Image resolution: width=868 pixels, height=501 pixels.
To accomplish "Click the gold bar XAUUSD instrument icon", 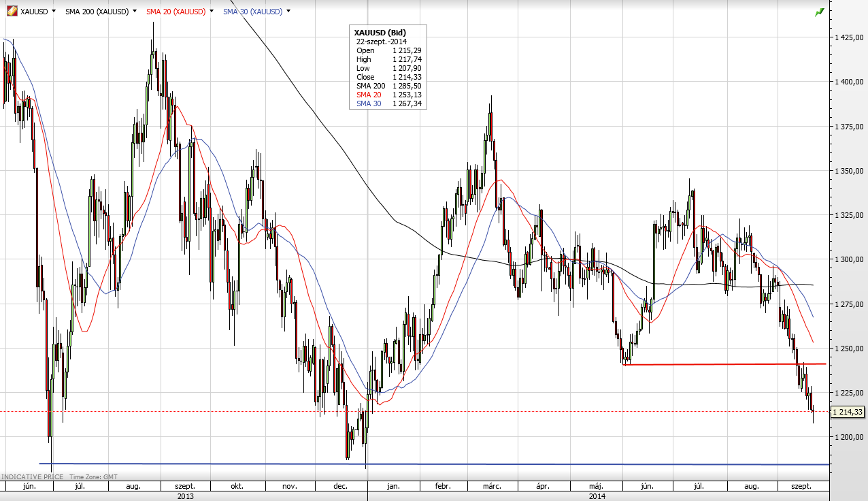I will 12,12.
